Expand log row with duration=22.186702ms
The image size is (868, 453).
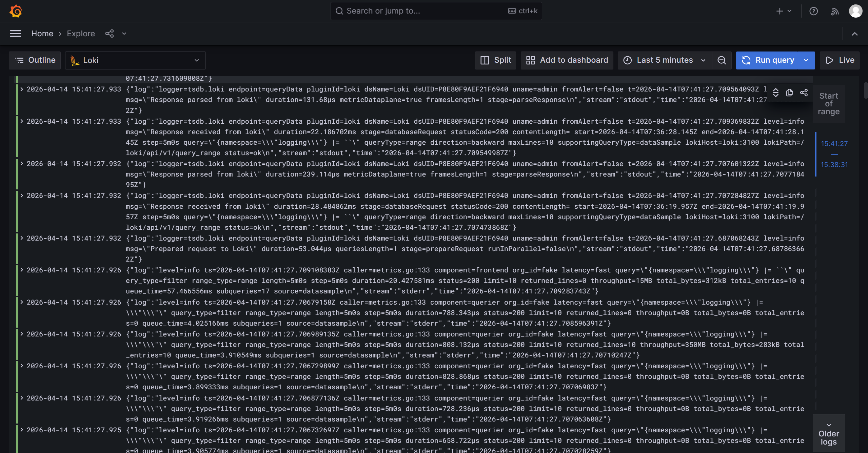tap(22, 121)
